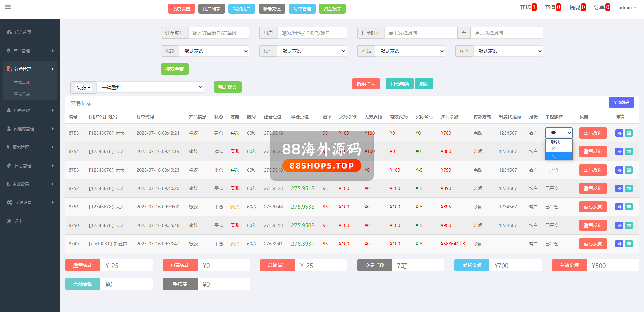
Task: Toggle the hamburger sidebar menu
Action: click(x=8, y=7)
